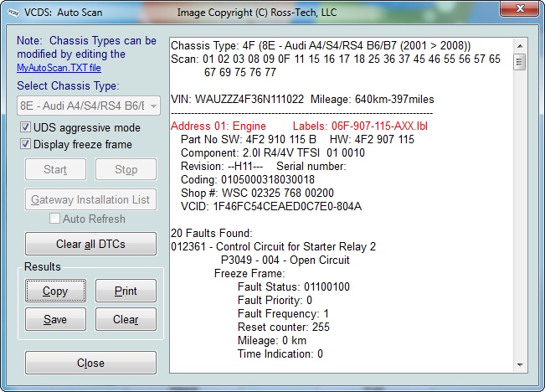Print the scan results
Viewport: 545px width, 392px height.
coord(126,291)
